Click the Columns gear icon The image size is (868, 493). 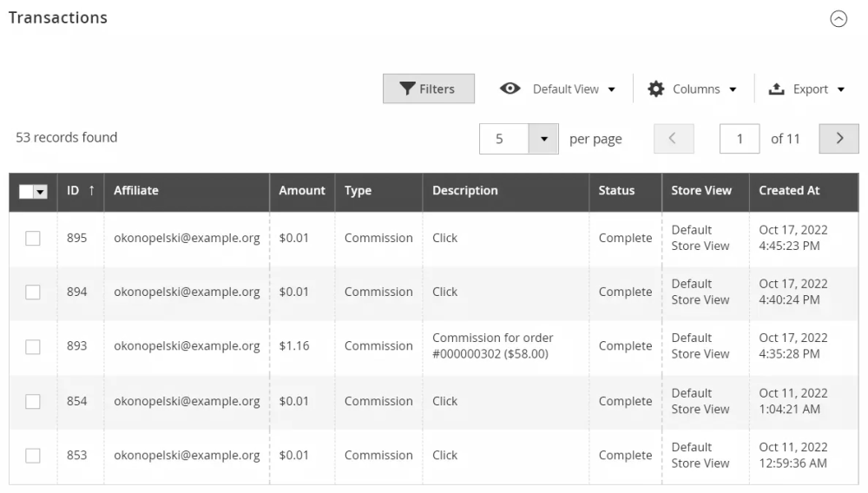tap(656, 89)
